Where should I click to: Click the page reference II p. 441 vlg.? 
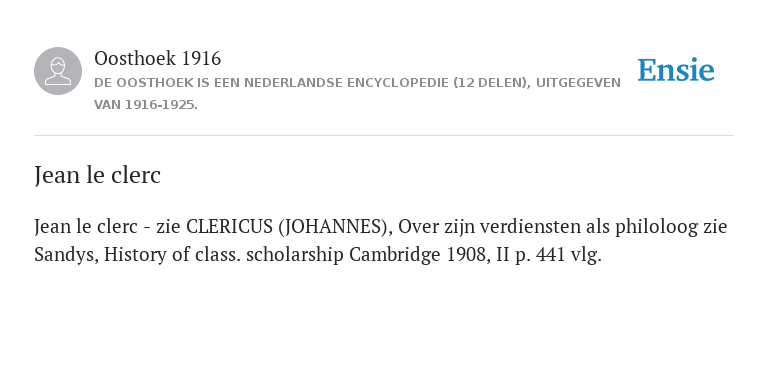point(549,255)
